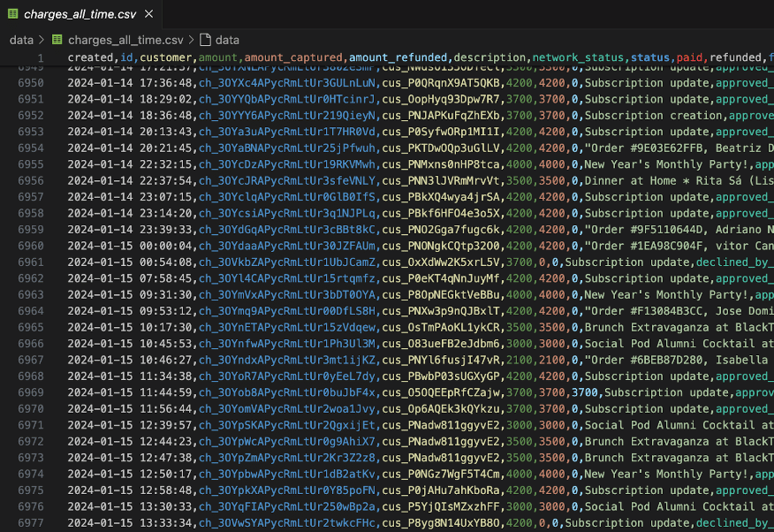Click refunded amount 3700 on line 6969

(584, 392)
